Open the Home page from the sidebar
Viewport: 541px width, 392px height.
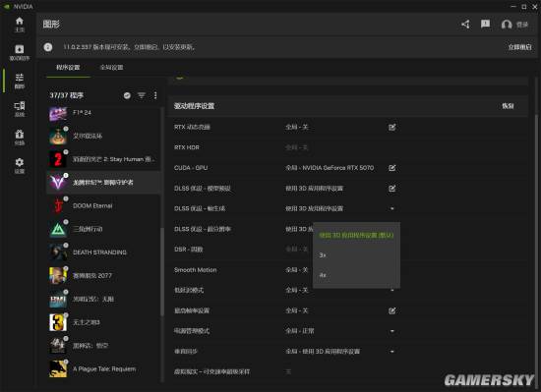20,25
